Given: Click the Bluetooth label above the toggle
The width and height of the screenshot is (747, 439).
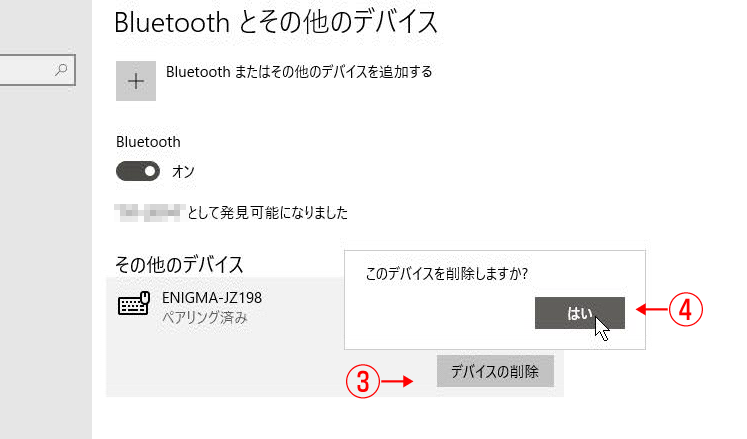Looking at the screenshot, I should click(148, 142).
